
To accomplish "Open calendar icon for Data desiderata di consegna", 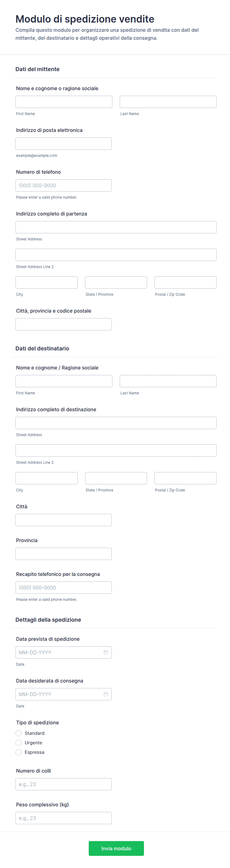I will tap(106, 694).
